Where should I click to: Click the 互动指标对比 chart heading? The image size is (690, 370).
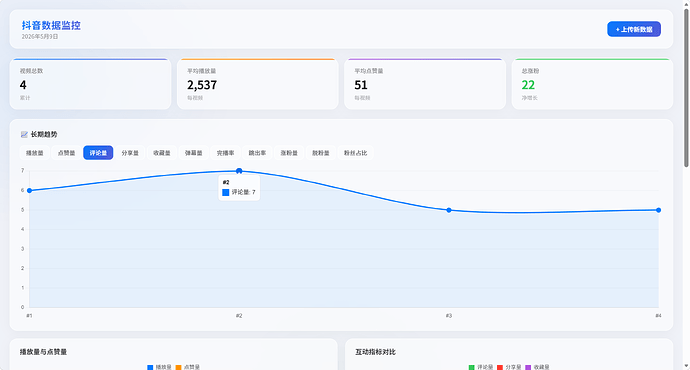coord(375,352)
